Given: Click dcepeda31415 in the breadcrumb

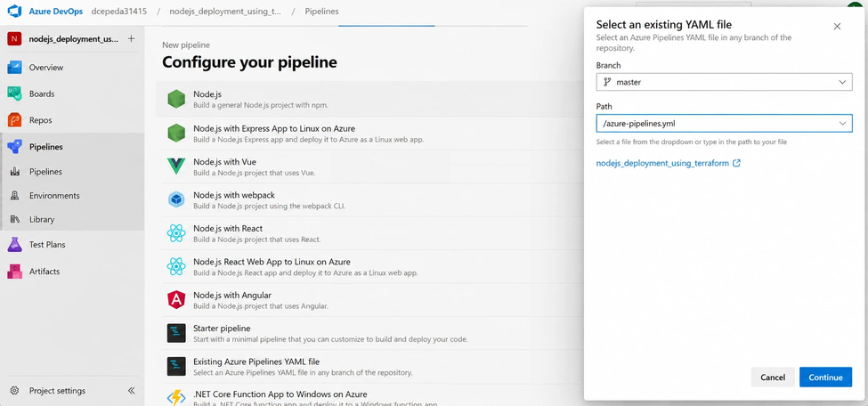Looking at the screenshot, I should (119, 11).
